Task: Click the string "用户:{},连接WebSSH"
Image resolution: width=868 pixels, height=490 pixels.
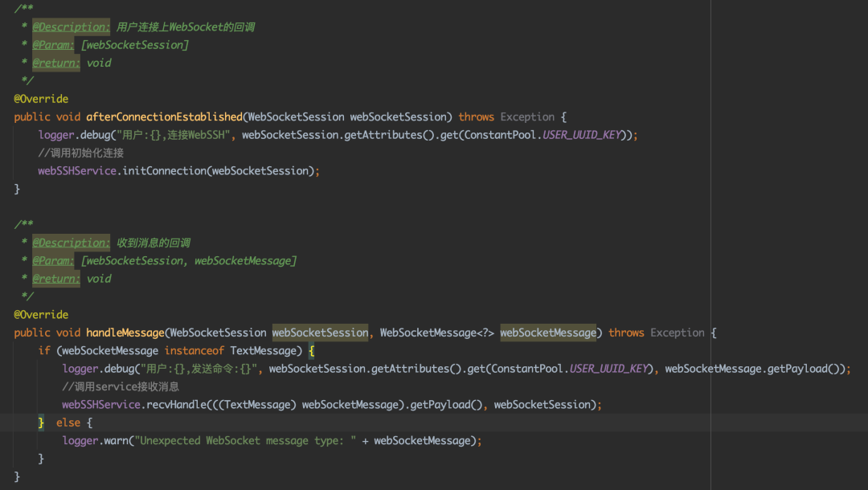Action: point(174,135)
